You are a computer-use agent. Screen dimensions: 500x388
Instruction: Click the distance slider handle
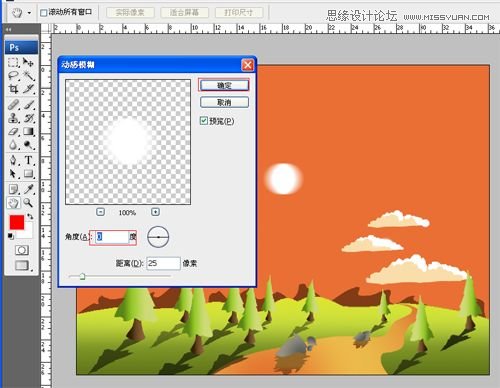(82, 276)
